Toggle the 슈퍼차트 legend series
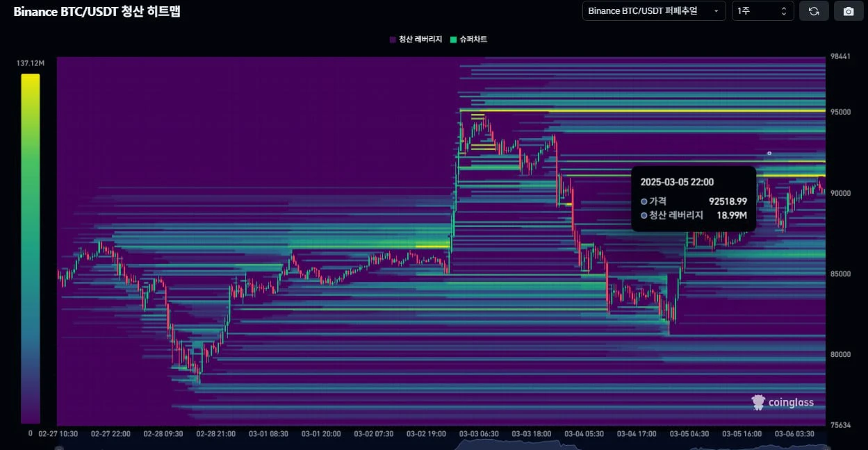This screenshot has height=450, width=868. [468, 40]
